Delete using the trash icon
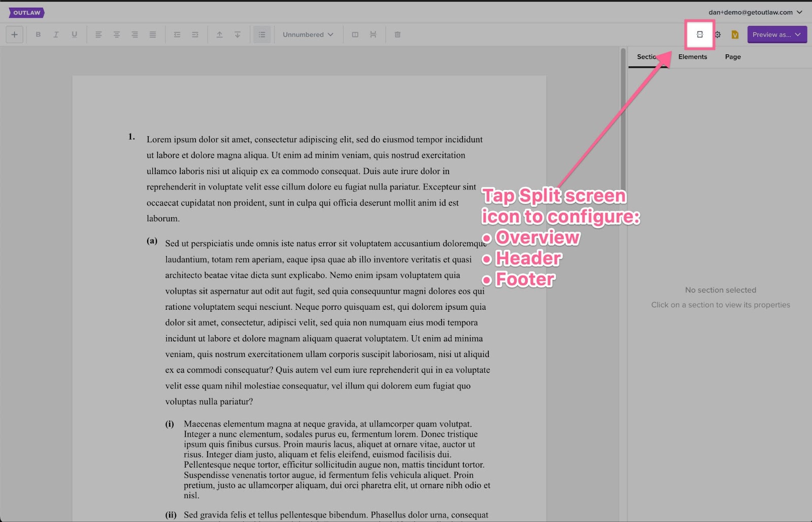 pyautogui.click(x=397, y=35)
